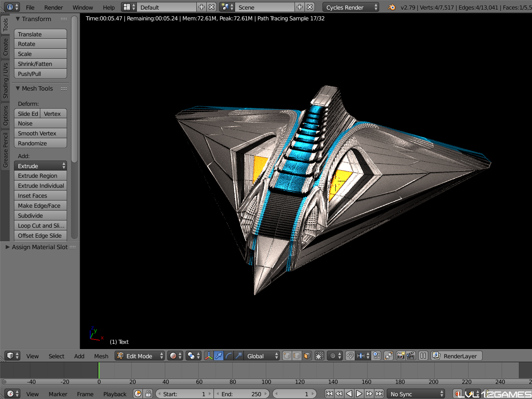Open the Edit Mode selector
Image resolution: width=532 pixels, height=399 pixels.
[x=140, y=356]
